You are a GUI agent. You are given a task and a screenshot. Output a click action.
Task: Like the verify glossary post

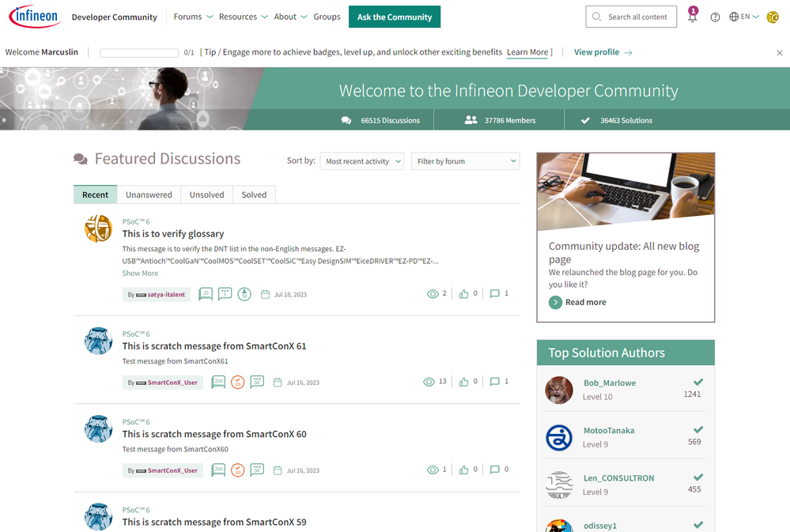coord(463,294)
